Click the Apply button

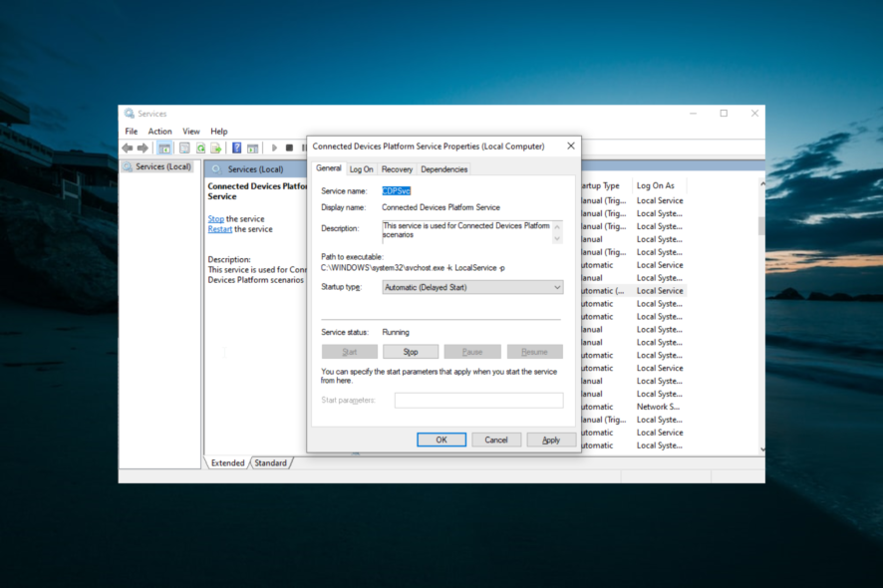click(x=551, y=440)
